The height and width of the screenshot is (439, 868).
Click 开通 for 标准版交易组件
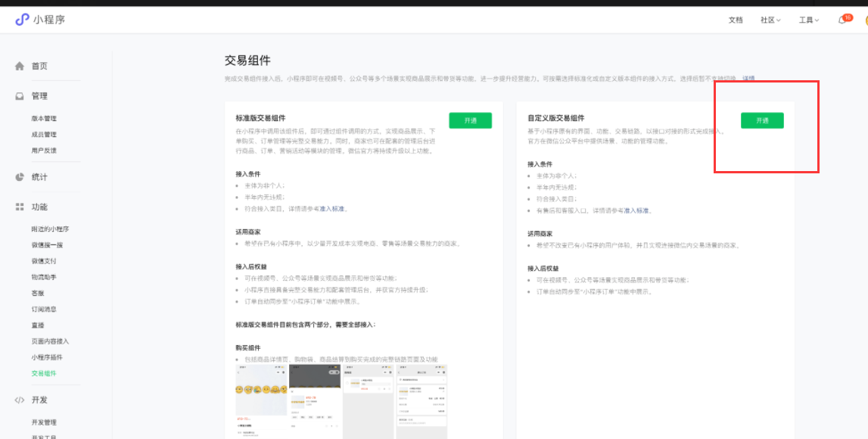coord(470,120)
